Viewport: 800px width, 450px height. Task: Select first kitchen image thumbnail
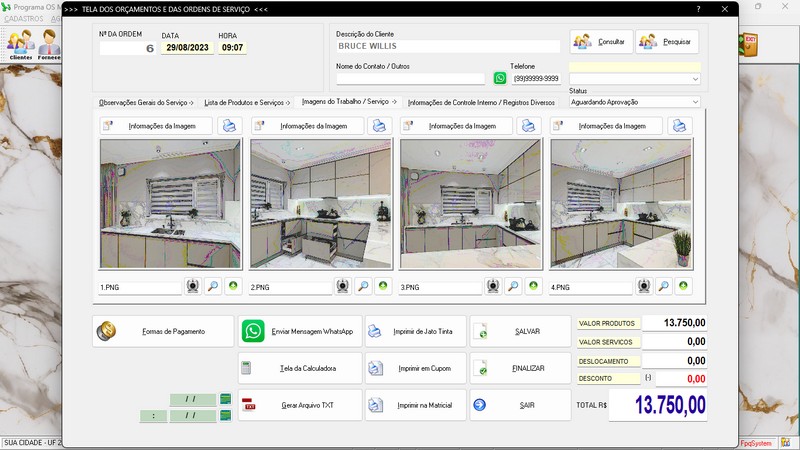click(x=170, y=204)
